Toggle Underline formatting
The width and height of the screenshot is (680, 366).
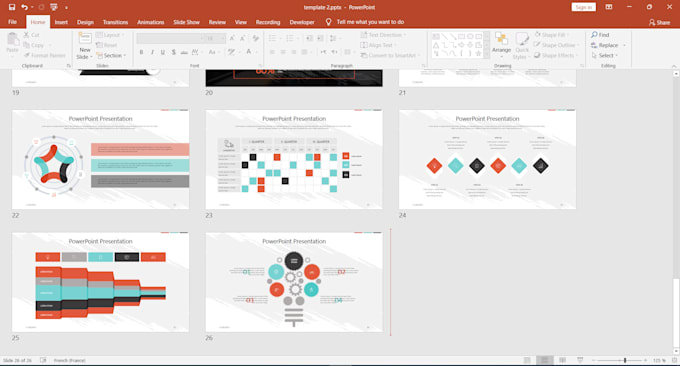(x=163, y=52)
